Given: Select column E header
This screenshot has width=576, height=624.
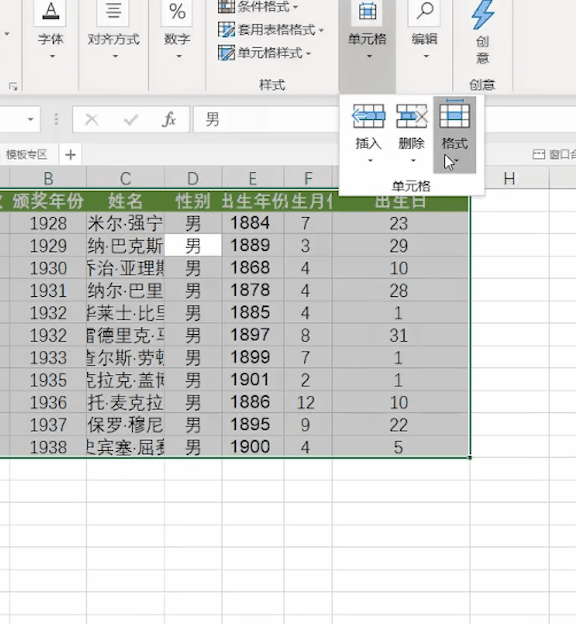Looking at the screenshot, I should pos(253,178).
